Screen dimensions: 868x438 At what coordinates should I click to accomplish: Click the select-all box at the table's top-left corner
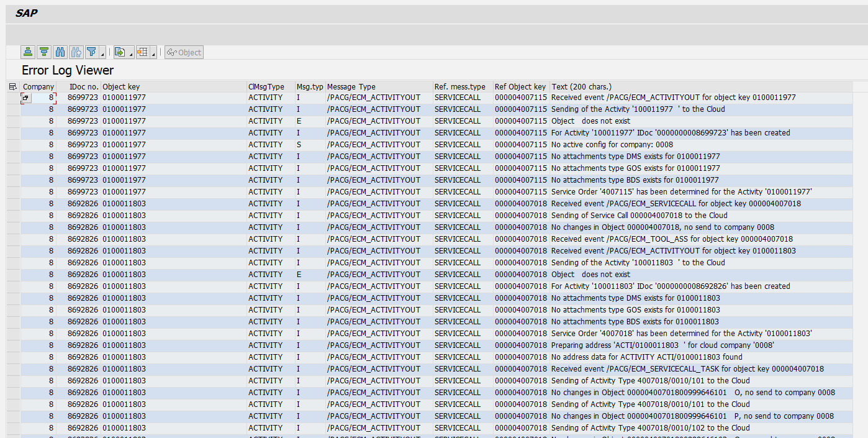point(12,86)
